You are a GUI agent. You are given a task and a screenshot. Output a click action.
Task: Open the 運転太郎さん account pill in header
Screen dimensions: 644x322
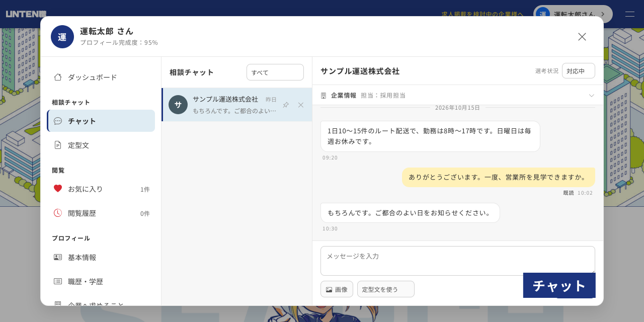[x=573, y=14]
